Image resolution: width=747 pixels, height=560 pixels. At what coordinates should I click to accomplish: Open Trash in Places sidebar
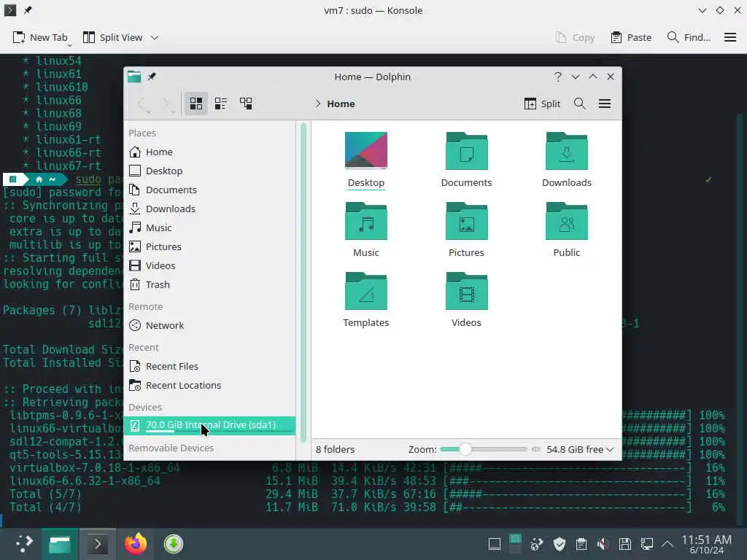pos(209,285)
